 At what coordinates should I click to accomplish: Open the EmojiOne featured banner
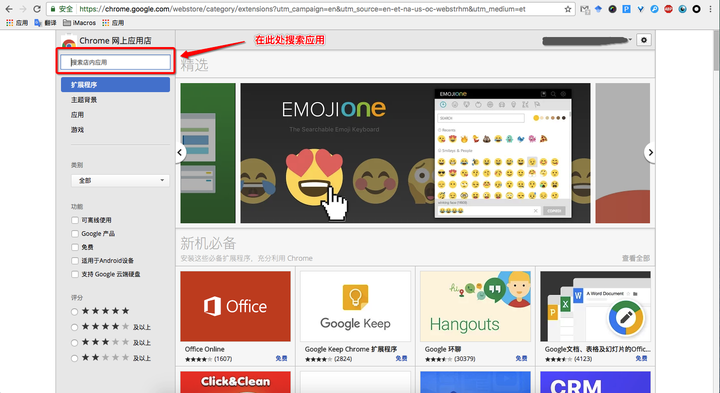pos(415,153)
